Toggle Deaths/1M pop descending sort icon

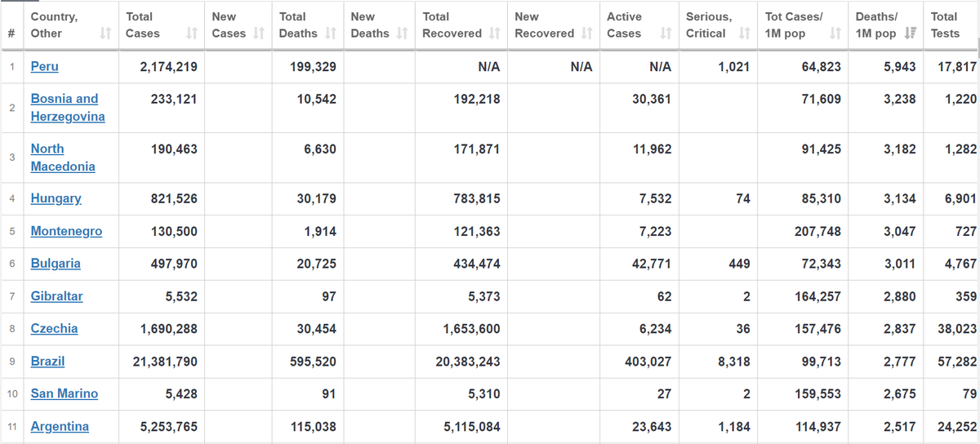(911, 33)
